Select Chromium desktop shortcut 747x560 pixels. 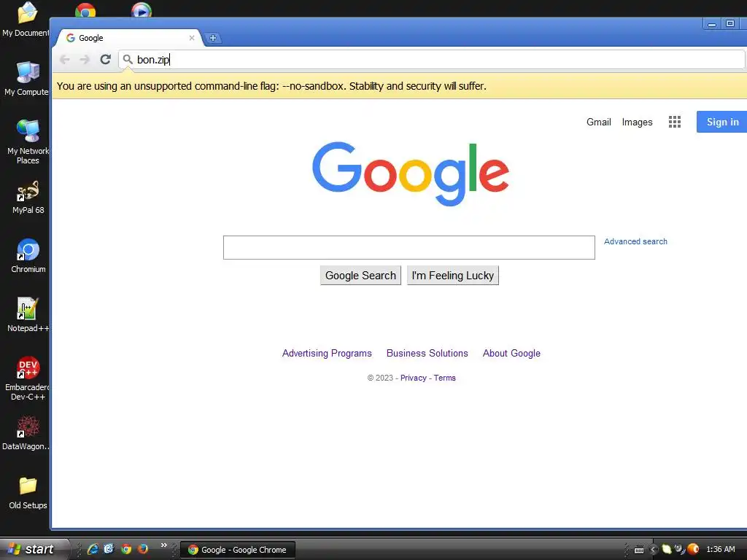pos(28,256)
